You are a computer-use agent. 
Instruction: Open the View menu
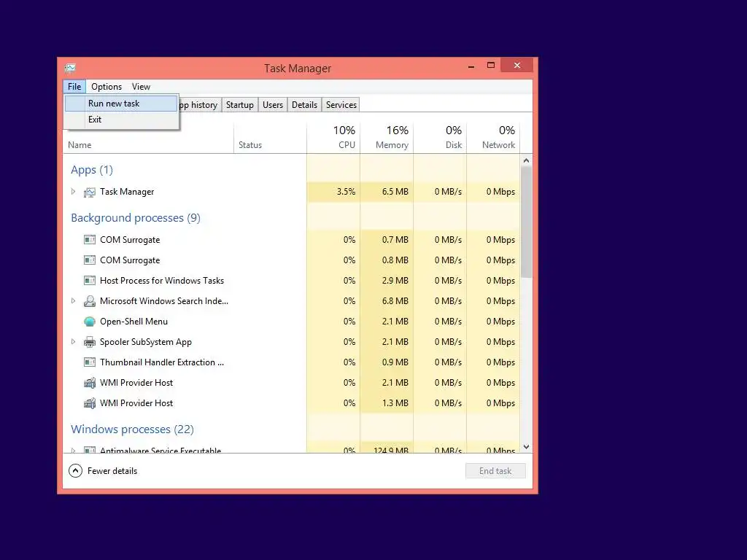pyautogui.click(x=141, y=87)
